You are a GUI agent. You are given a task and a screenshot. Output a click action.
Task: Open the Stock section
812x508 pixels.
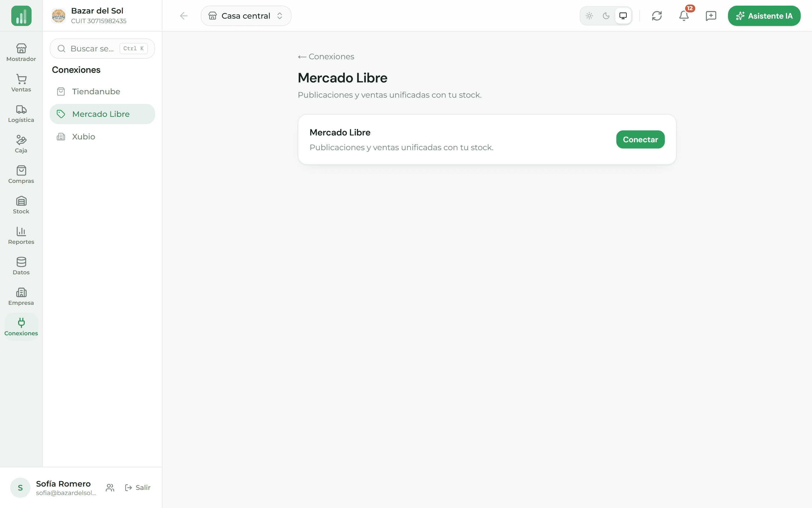click(x=21, y=205)
